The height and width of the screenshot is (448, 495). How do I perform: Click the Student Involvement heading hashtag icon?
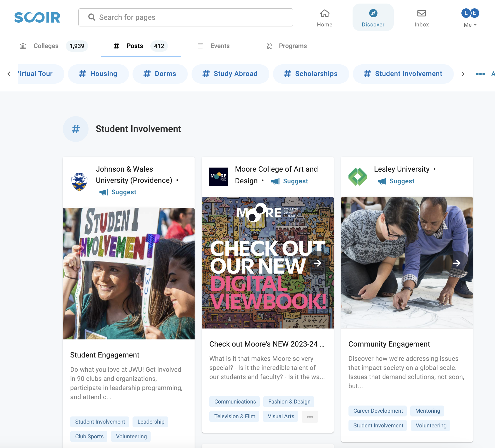(x=76, y=129)
